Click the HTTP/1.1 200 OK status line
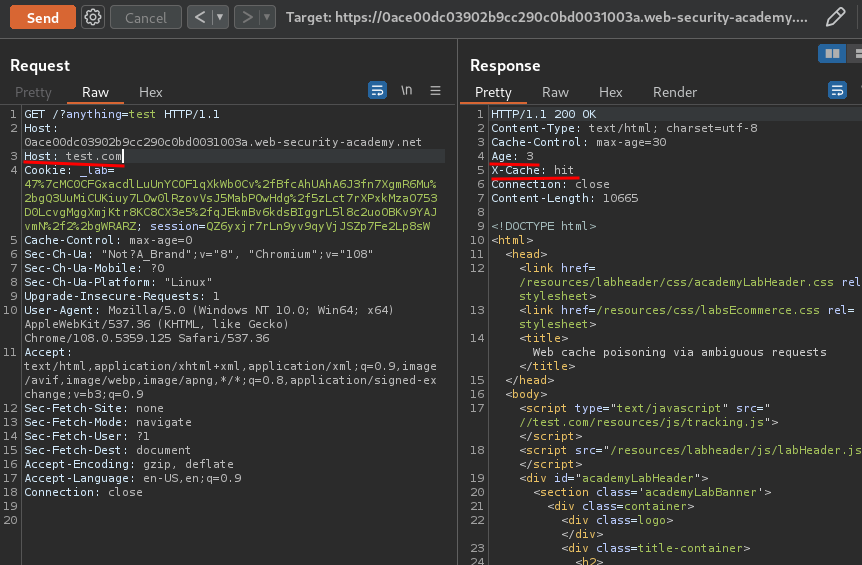The image size is (862, 565). 544,114
